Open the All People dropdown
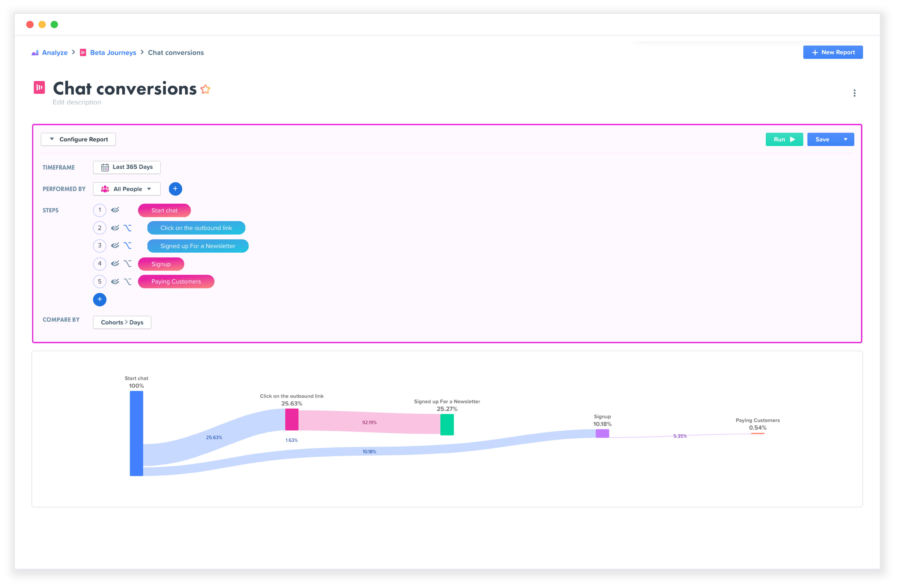The image size is (898, 588). [x=127, y=189]
